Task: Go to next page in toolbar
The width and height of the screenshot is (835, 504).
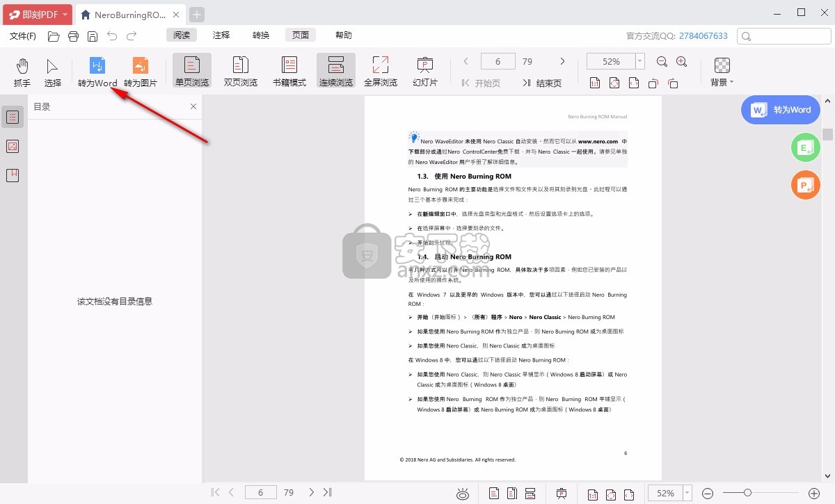Action: (x=562, y=61)
